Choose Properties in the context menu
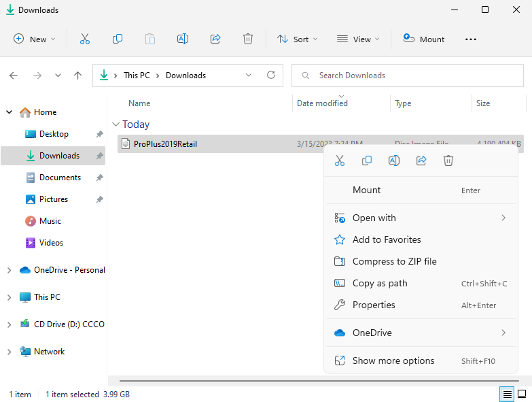Screen dimensions: 532x402 coord(374,305)
